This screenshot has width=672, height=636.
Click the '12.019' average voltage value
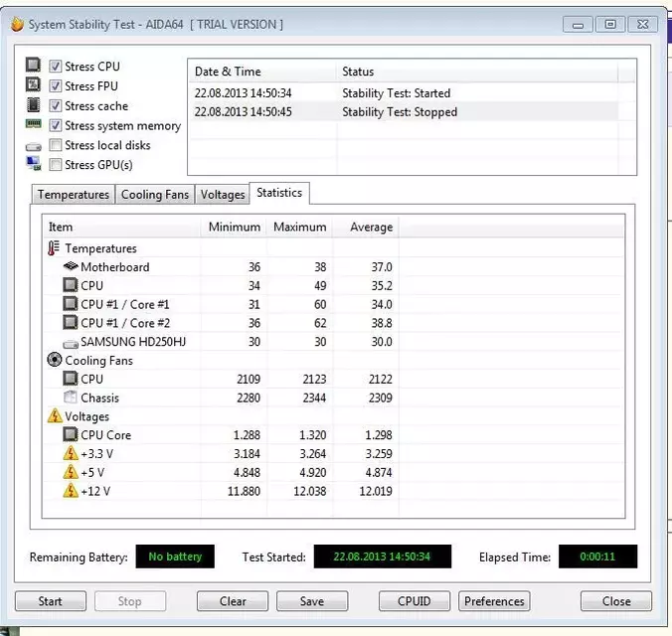tap(376, 491)
